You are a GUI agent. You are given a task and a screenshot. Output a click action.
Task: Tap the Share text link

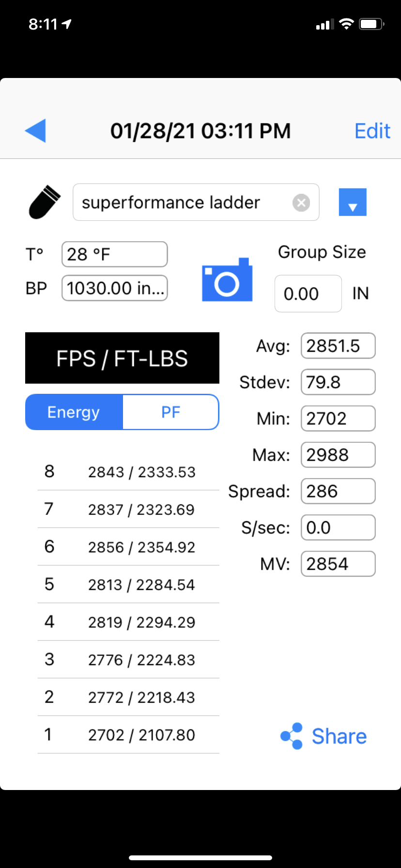tap(339, 736)
